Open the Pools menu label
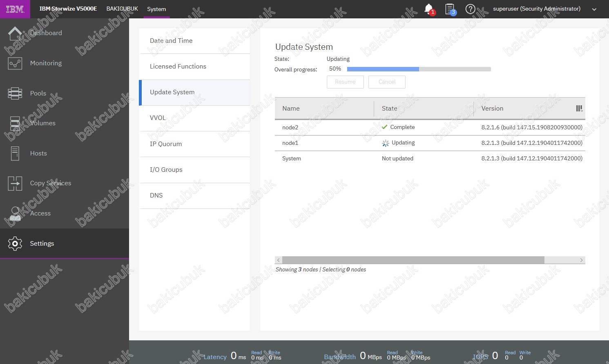 click(x=38, y=93)
